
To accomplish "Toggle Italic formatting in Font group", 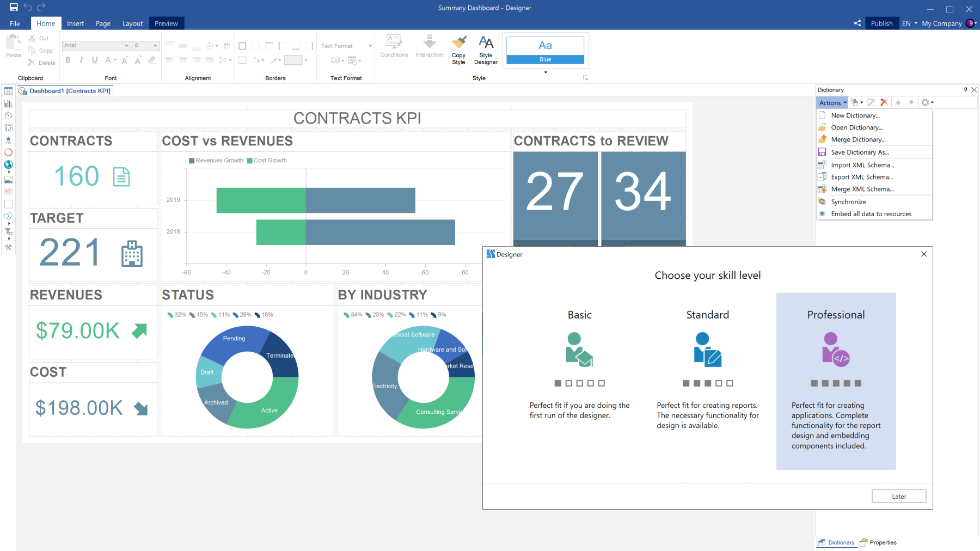I will pyautogui.click(x=81, y=60).
